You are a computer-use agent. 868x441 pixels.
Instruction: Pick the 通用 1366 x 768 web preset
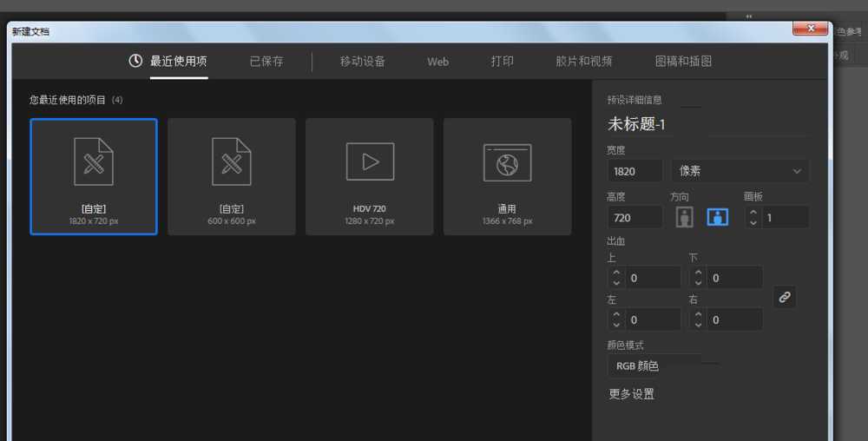pos(507,176)
